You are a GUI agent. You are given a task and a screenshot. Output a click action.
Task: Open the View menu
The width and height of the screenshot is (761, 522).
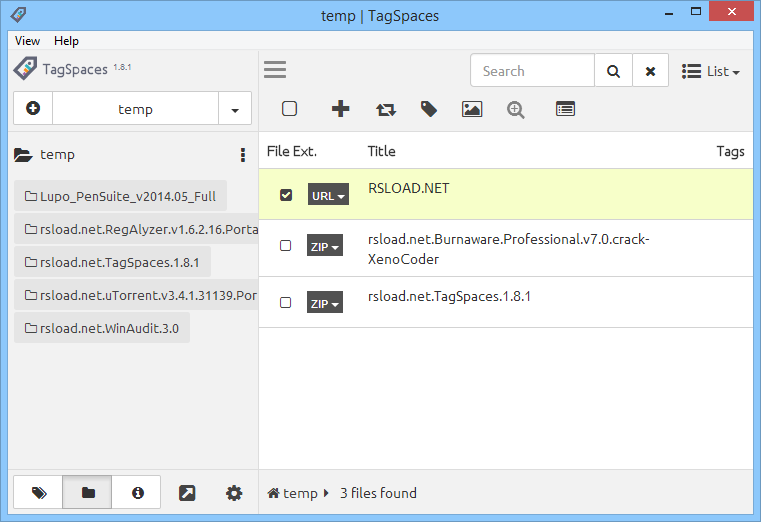(x=27, y=41)
